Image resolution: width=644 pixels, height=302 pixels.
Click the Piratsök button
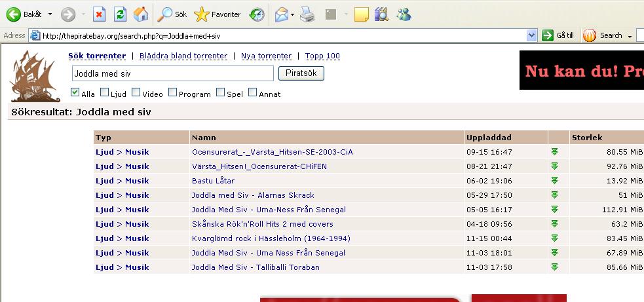(301, 73)
